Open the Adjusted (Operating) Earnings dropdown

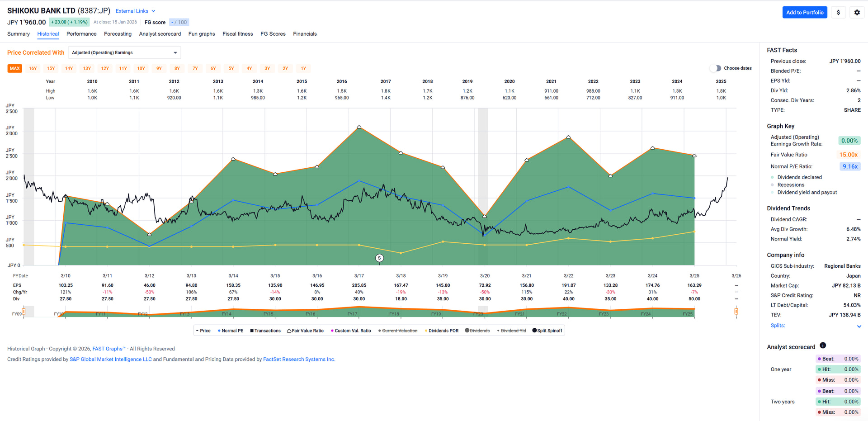[124, 53]
